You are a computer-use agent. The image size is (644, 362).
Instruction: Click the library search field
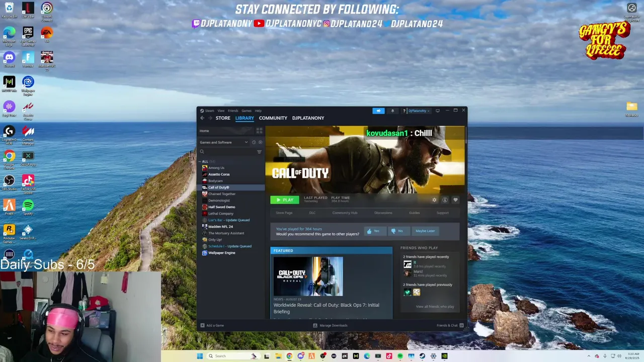tap(227, 152)
